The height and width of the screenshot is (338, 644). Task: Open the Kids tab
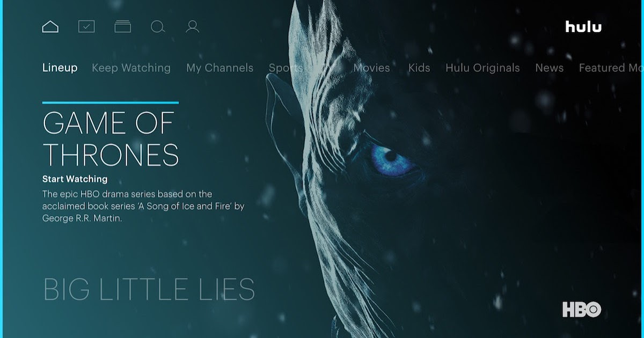(x=419, y=68)
